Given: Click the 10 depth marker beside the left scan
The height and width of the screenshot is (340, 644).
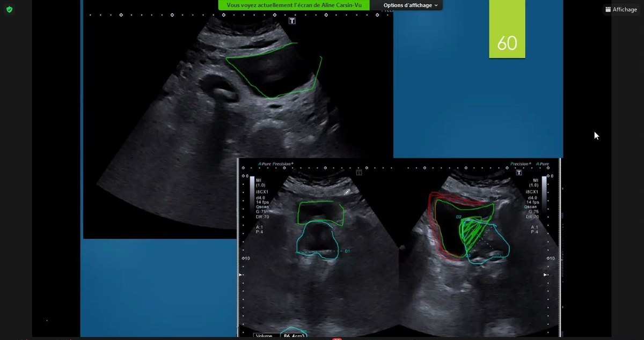Looking at the screenshot, I should (x=246, y=258).
